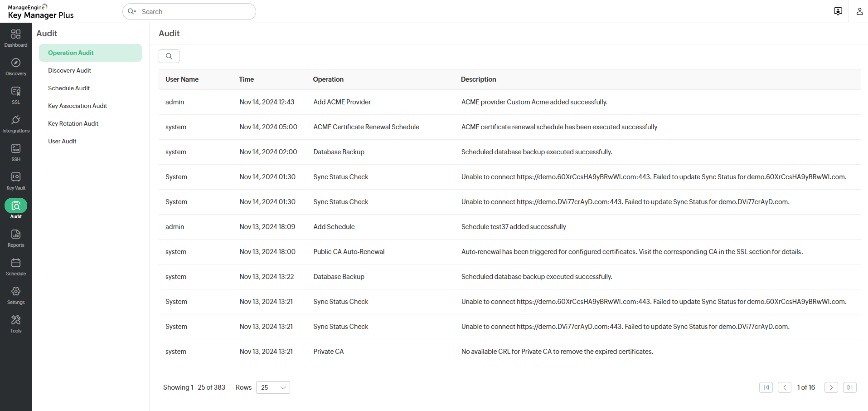Navigate to Key Vault
868x411 pixels.
pos(16,181)
